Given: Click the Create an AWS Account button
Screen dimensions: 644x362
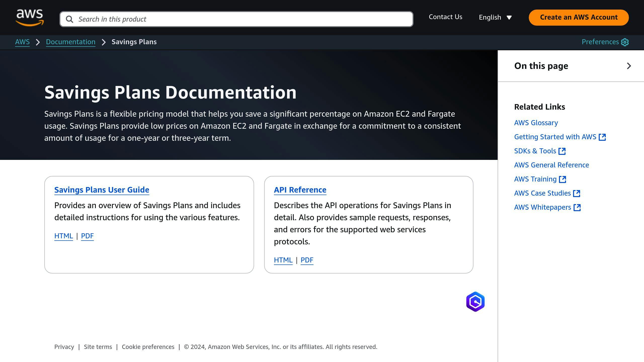Looking at the screenshot, I should pyautogui.click(x=579, y=17).
